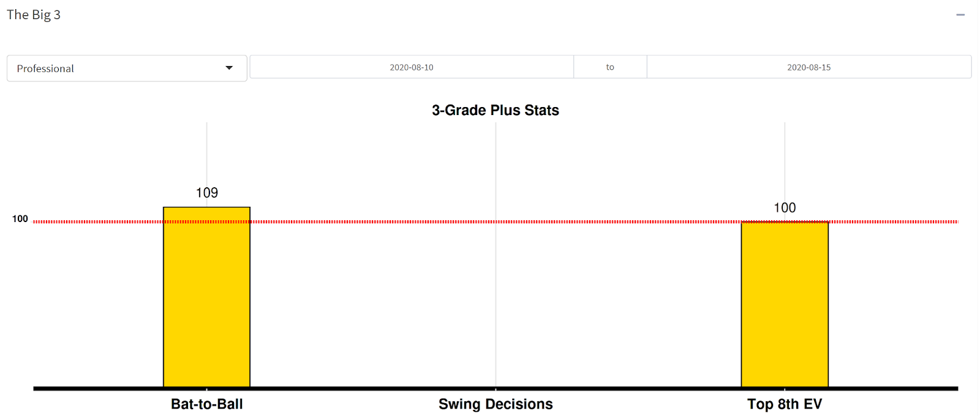Click The Big 3 panel heading

click(x=34, y=15)
